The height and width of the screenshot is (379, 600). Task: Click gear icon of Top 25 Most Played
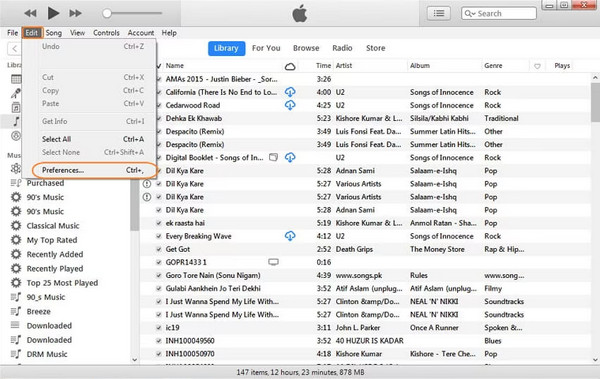pos(16,283)
